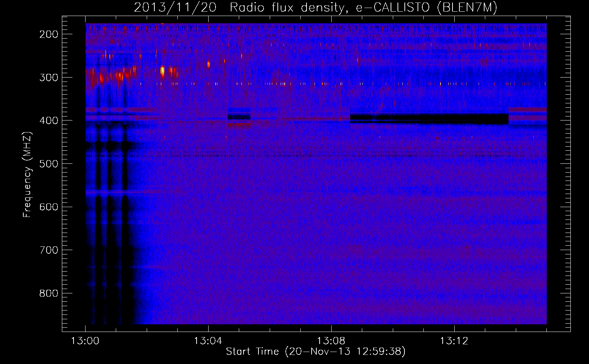The image size is (589, 364).
Task: Click the 13:12 time tick label
Action: (454, 341)
